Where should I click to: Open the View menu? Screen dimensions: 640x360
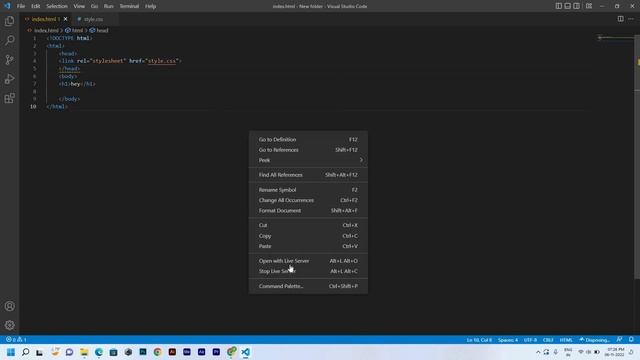pyautogui.click(x=79, y=6)
